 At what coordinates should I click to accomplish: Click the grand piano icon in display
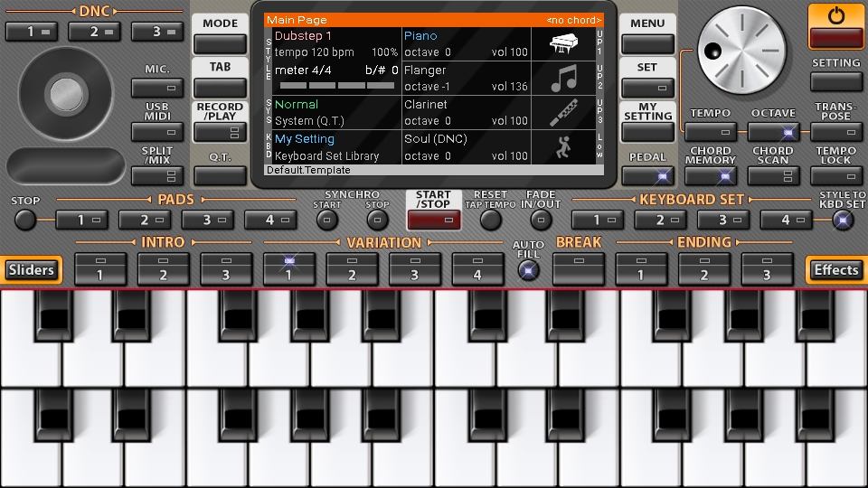563,44
